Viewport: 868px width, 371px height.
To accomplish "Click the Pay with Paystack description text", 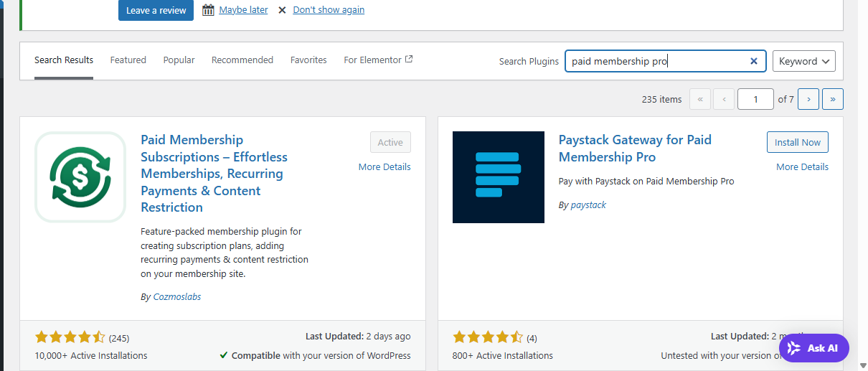I will click(x=646, y=182).
